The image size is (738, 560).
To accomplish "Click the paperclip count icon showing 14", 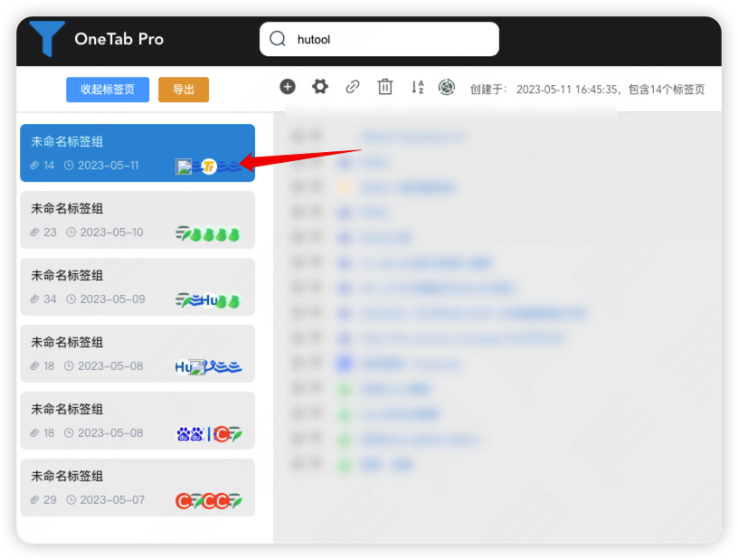I will [x=34, y=166].
